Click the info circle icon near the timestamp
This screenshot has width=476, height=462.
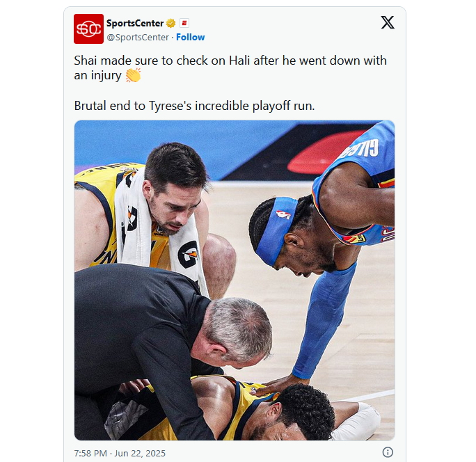click(388, 452)
